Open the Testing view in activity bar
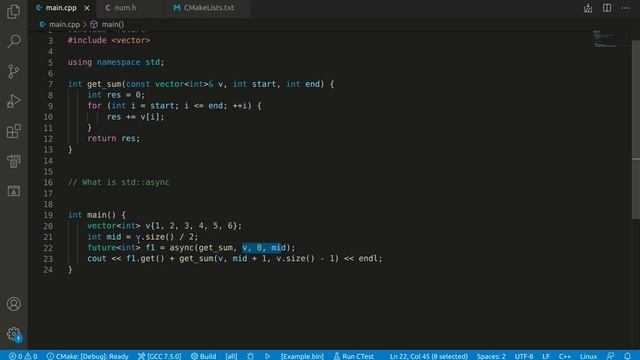This screenshot has height=360, width=640. pos(13,161)
